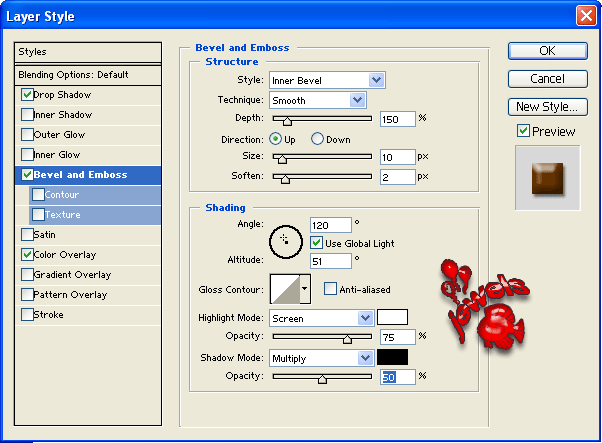The width and height of the screenshot is (602, 443).
Task: Disable the Drop Shadow checkbox
Action: pos(26,95)
